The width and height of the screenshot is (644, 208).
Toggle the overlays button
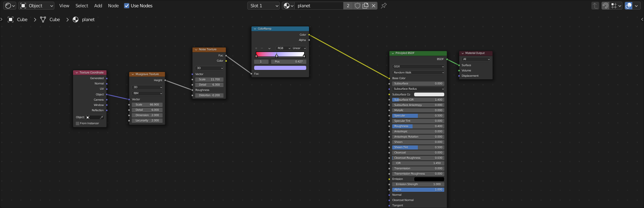point(629,6)
